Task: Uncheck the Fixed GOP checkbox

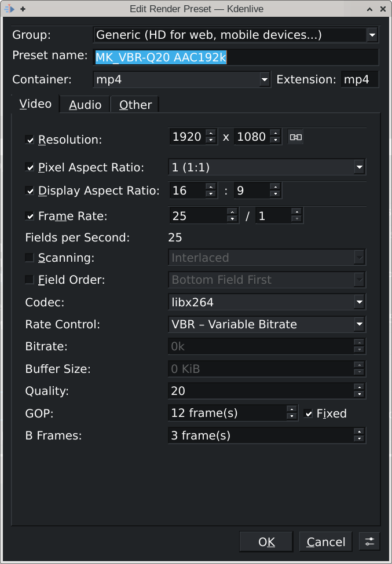Action: (309, 413)
